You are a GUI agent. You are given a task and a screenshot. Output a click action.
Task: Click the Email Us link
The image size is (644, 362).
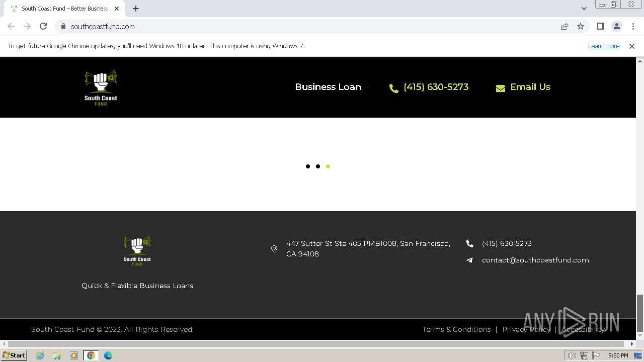pos(530,87)
